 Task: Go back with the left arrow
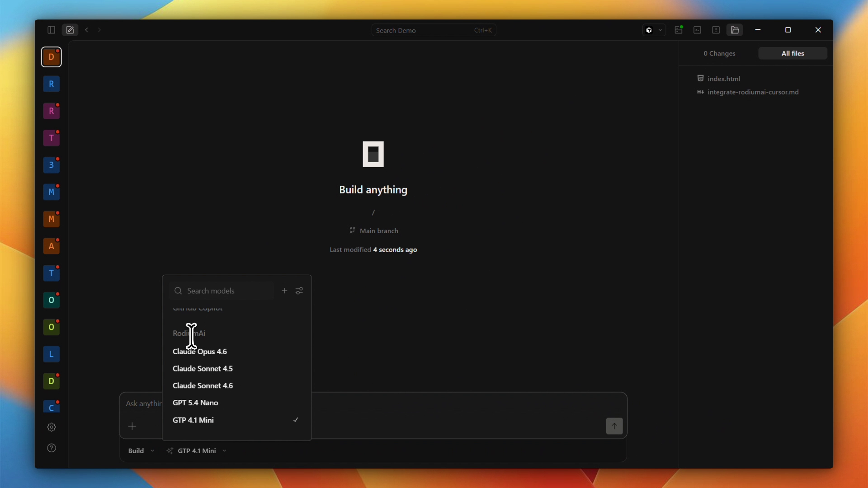pyautogui.click(x=87, y=30)
